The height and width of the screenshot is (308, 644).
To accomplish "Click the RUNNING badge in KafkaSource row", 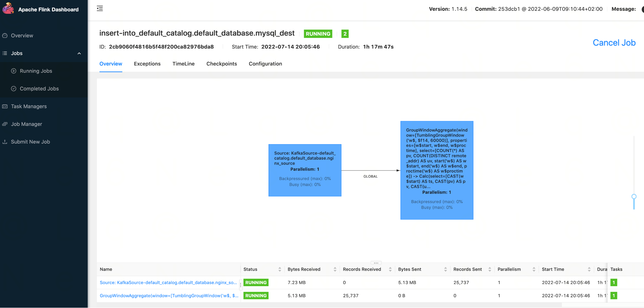I will coord(256,283).
